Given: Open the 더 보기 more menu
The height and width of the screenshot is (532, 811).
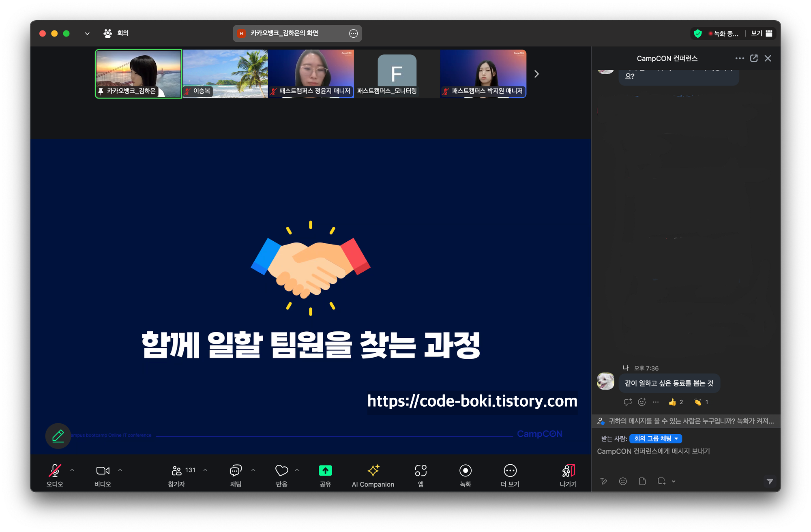Looking at the screenshot, I should pos(510,471).
